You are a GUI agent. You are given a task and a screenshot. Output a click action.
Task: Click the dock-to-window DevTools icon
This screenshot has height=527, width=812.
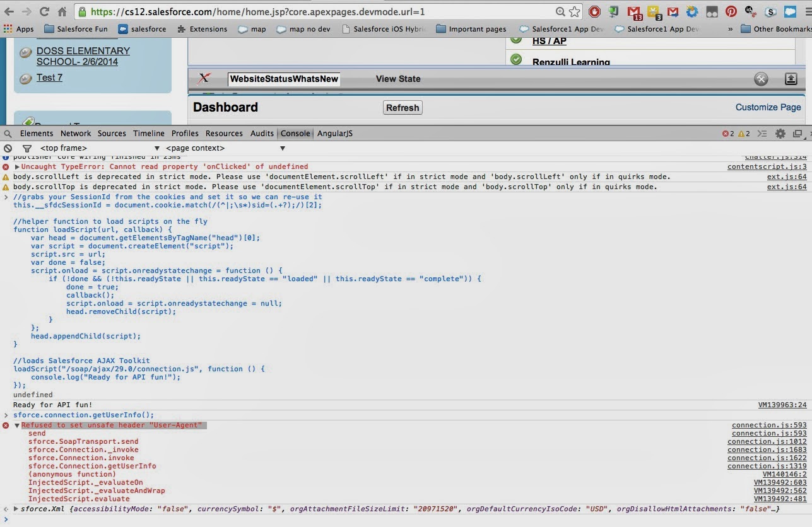(x=797, y=134)
